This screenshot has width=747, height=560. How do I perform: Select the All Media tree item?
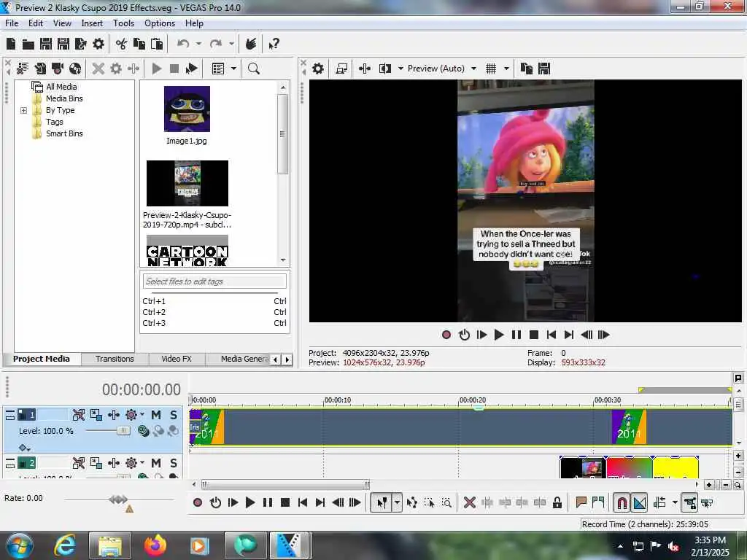61,87
